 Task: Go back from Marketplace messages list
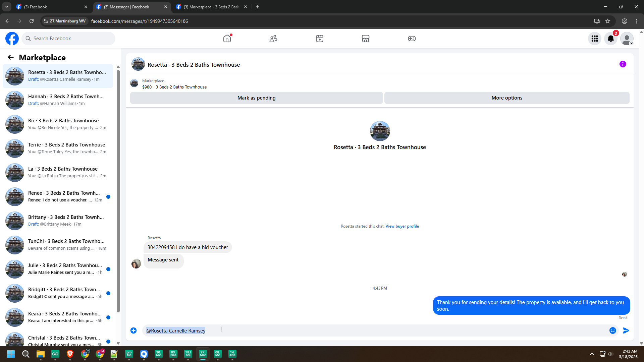click(11, 57)
